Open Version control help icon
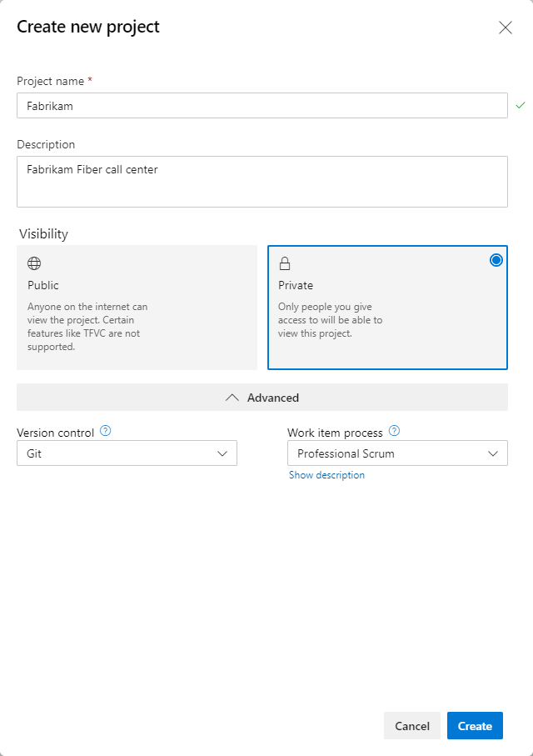533x756 pixels. point(105,431)
